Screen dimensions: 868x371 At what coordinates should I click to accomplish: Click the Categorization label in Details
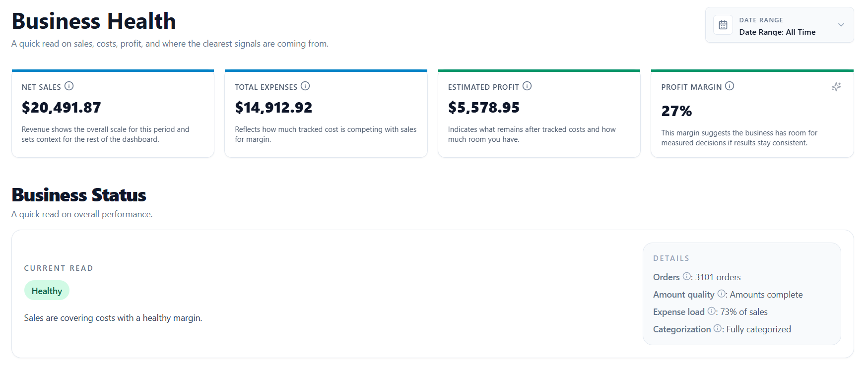pyautogui.click(x=682, y=329)
